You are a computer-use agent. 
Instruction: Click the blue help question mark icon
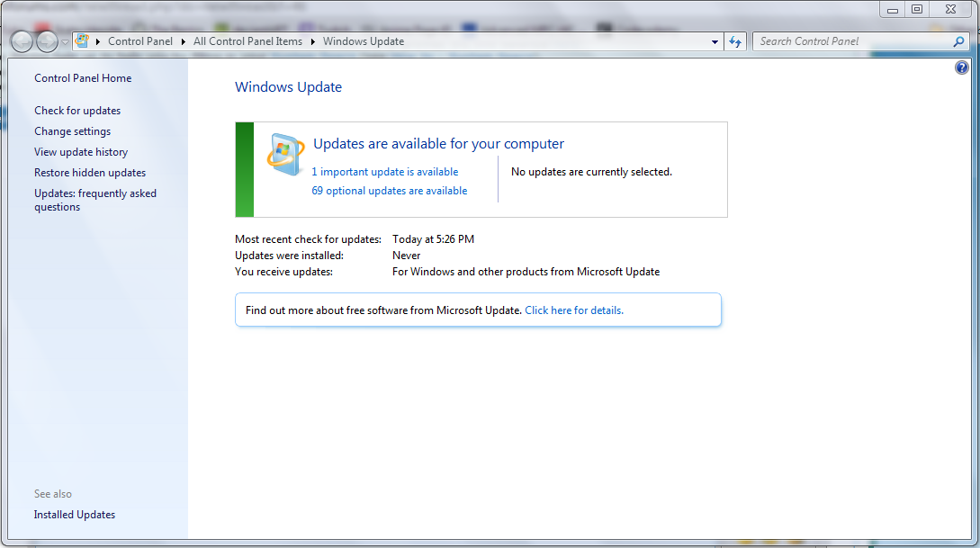962,67
